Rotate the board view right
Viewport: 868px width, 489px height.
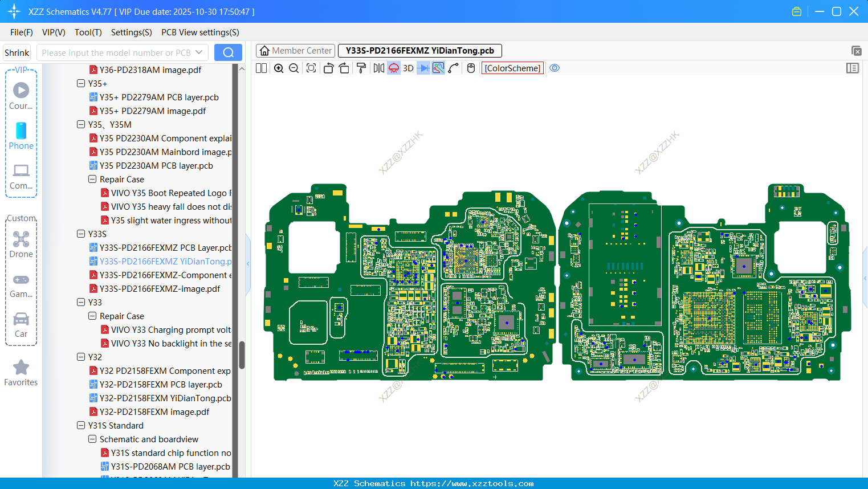344,68
